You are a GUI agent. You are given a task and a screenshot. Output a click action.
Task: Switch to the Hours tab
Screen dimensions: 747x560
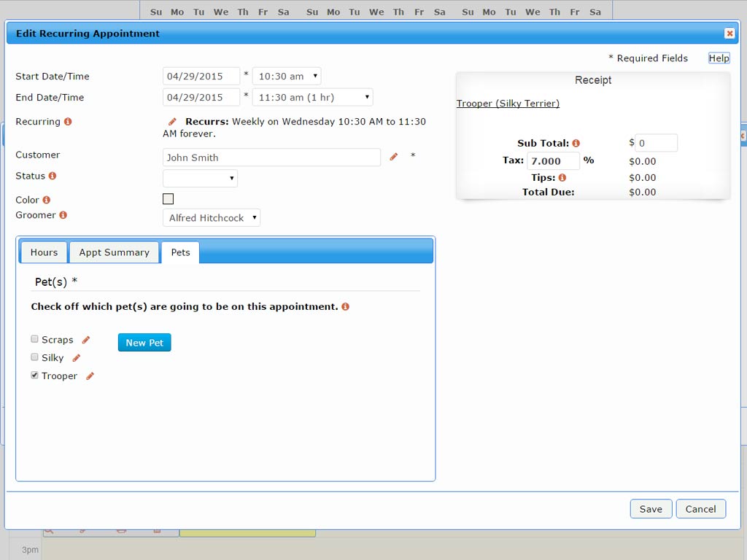pos(43,252)
